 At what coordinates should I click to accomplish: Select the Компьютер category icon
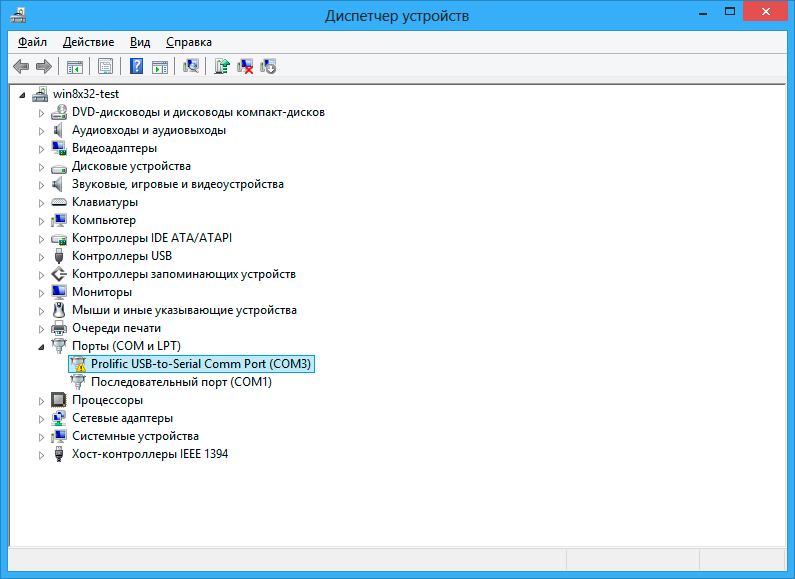click(59, 220)
